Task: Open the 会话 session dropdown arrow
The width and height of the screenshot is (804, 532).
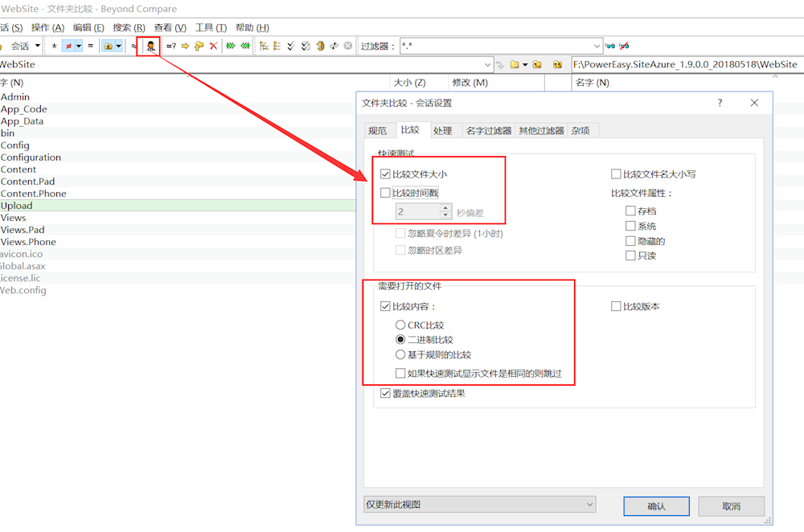Action: (37, 47)
